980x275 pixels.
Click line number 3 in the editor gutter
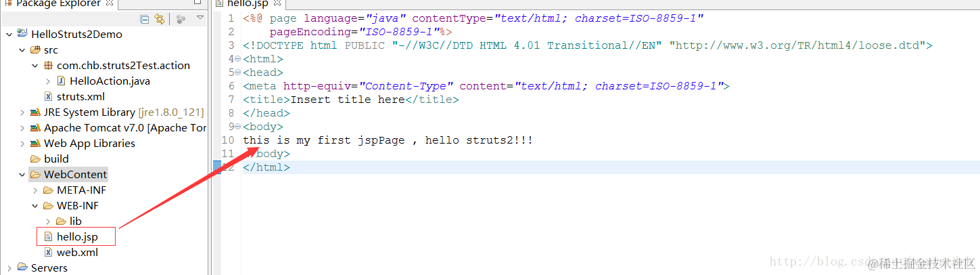[x=231, y=45]
